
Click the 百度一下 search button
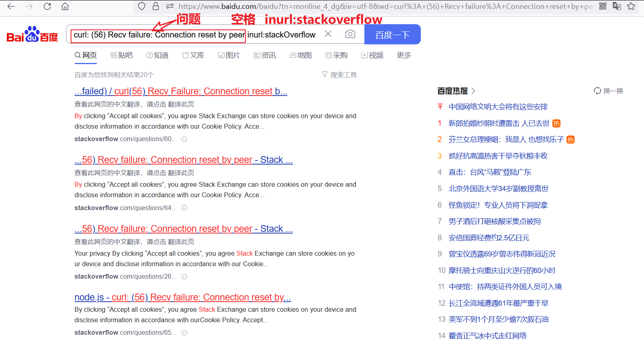[x=393, y=34]
